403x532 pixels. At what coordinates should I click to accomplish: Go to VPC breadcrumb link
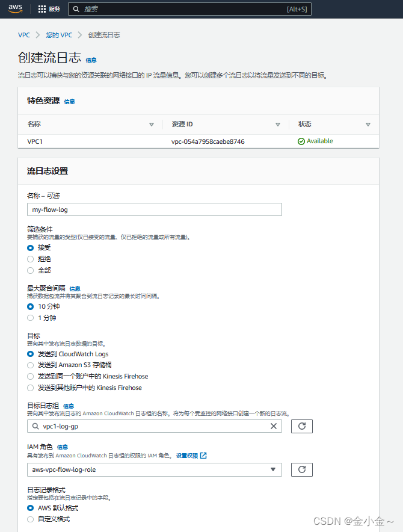coord(23,35)
